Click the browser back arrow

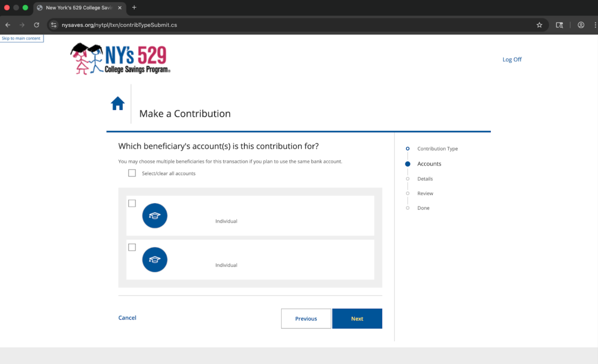[8, 25]
